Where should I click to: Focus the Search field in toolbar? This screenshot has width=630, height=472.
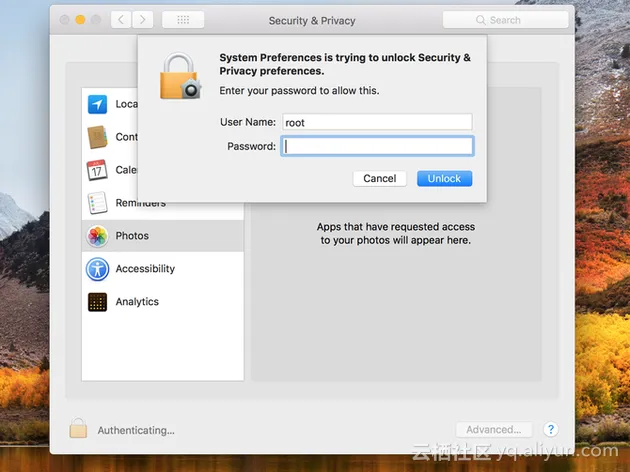click(x=505, y=20)
